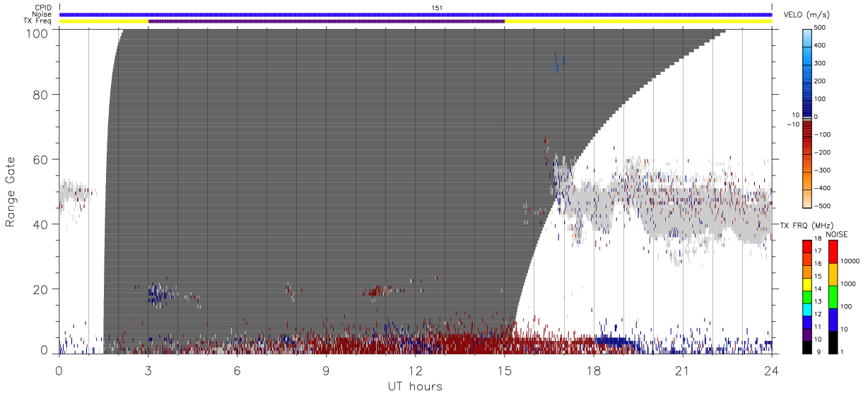Screen dimensions: 868x401
Task: Click the CPID value 151
Action: [436, 7]
